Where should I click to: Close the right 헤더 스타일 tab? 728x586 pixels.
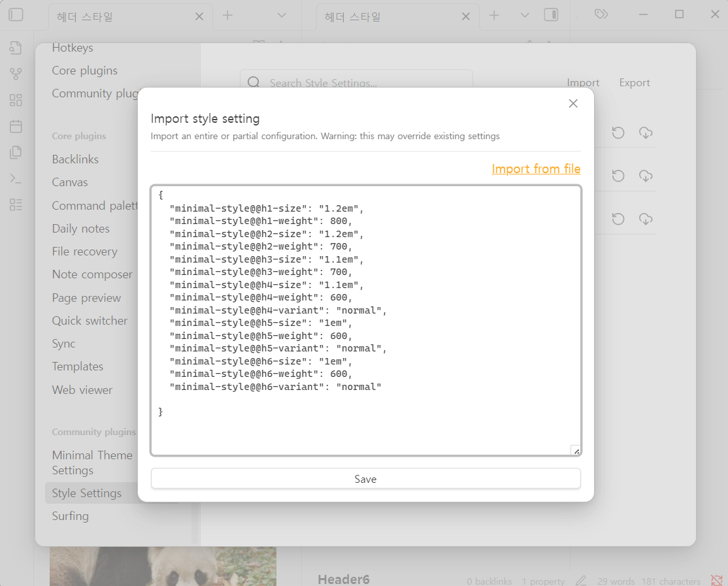click(x=466, y=16)
